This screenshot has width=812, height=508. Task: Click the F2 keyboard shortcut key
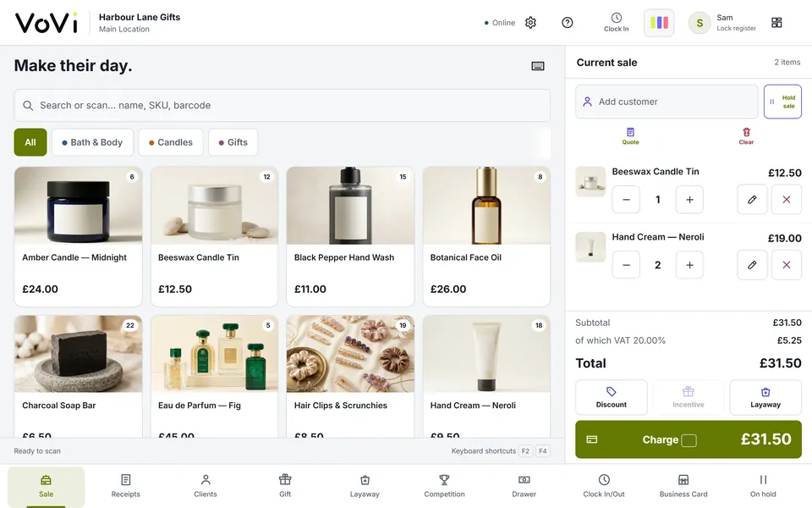pyautogui.click(x=525, y=451)
